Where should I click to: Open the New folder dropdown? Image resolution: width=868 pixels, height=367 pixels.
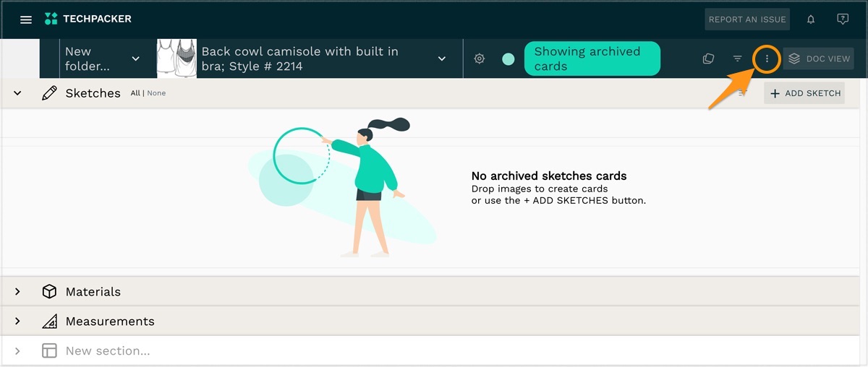[x=135, y=59]
